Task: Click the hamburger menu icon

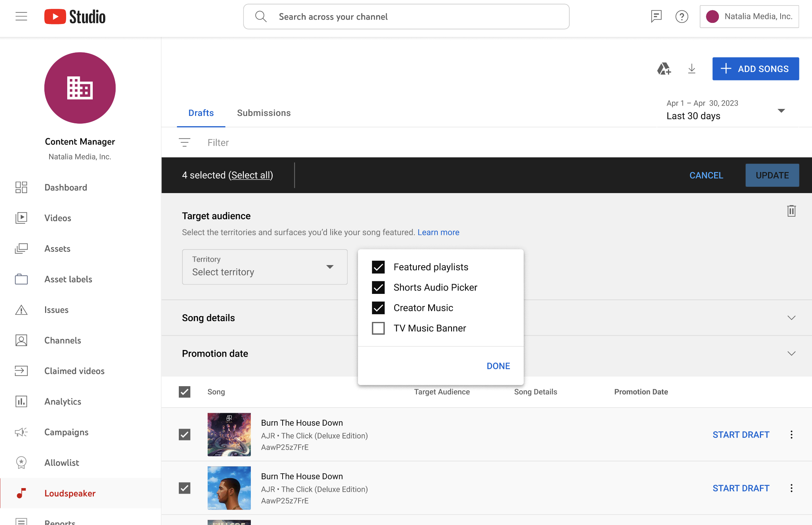Action: point(21,17)
